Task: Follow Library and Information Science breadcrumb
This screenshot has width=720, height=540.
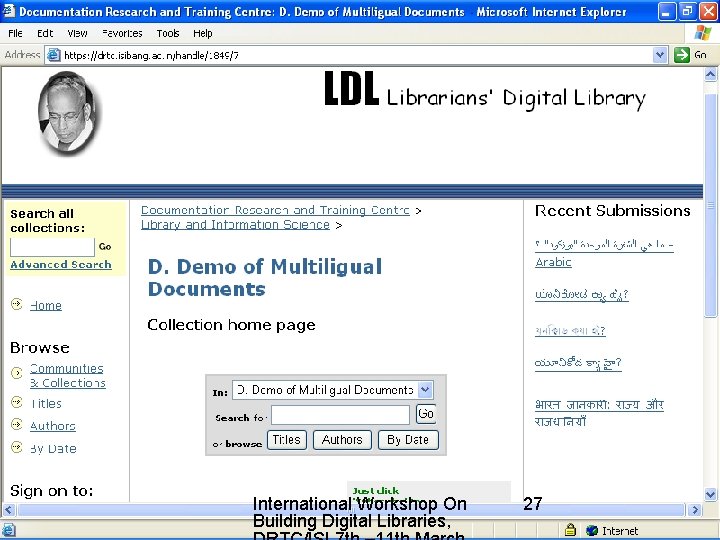Action: [235, 225]
